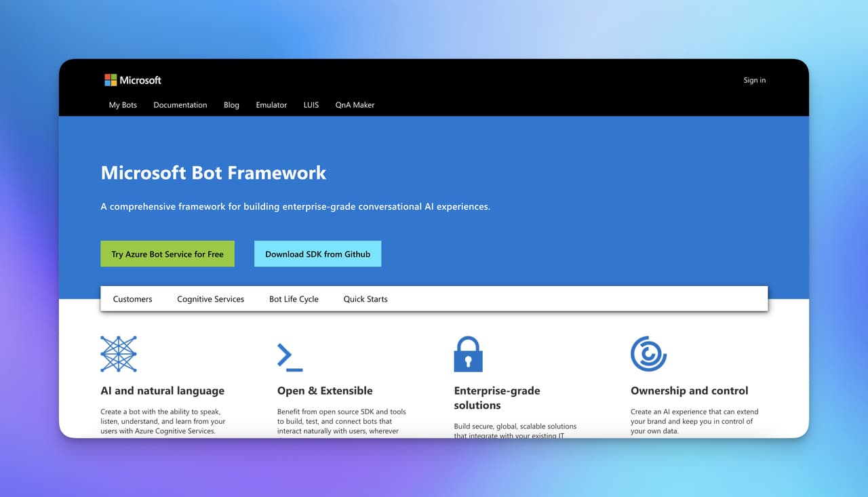
Task: Open the Documentation nav link
Action: coord(180,105)
